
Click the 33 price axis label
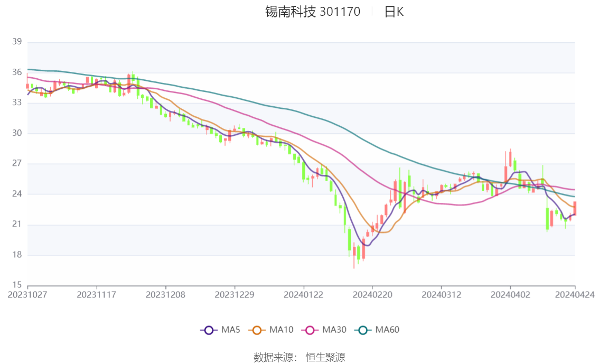click(x=17, y=102)
